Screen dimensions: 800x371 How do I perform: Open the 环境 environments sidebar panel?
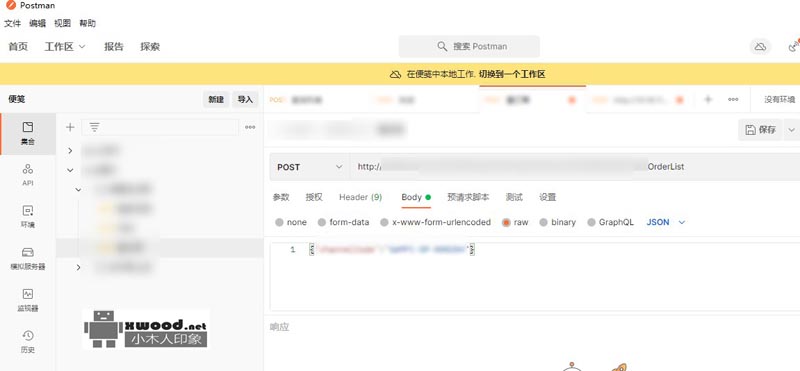click(28, 216)
